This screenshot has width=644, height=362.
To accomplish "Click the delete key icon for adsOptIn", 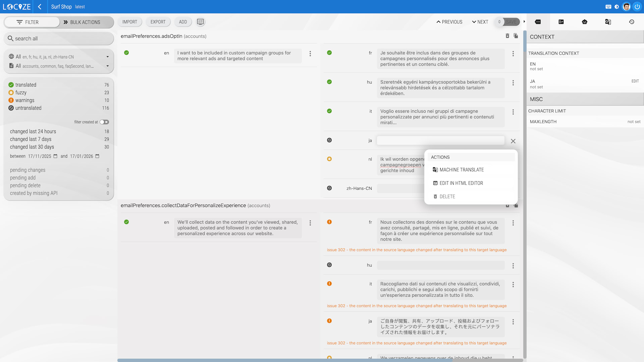I will tap(507, 36).
